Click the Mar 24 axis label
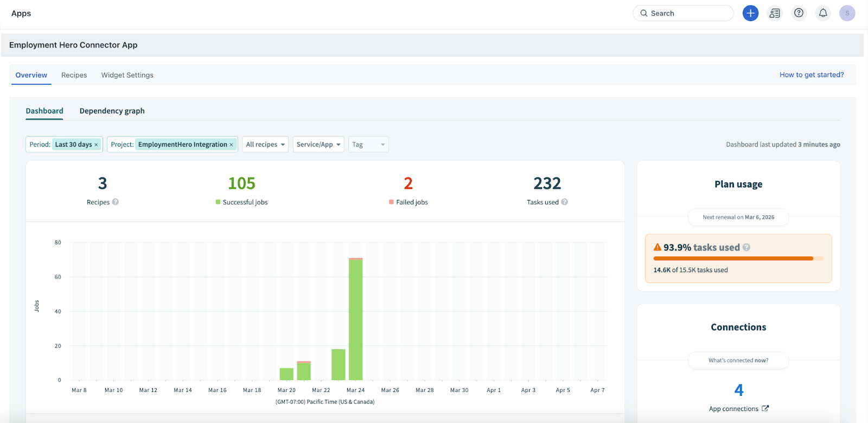This screenshot has width=868, height=423. click(356, 390)
